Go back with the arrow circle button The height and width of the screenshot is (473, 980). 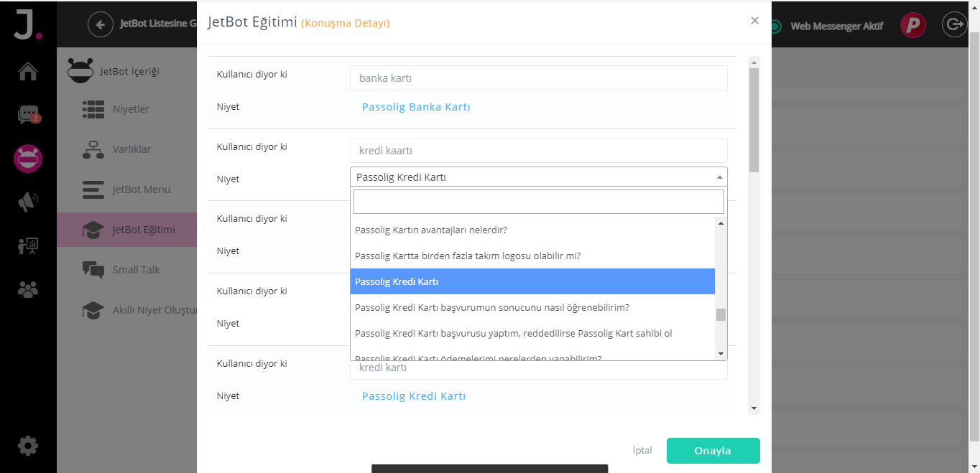101,24
